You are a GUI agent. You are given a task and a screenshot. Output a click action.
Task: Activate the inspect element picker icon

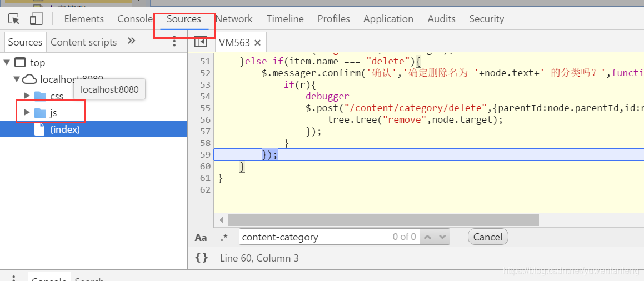[x=14, y=19]
